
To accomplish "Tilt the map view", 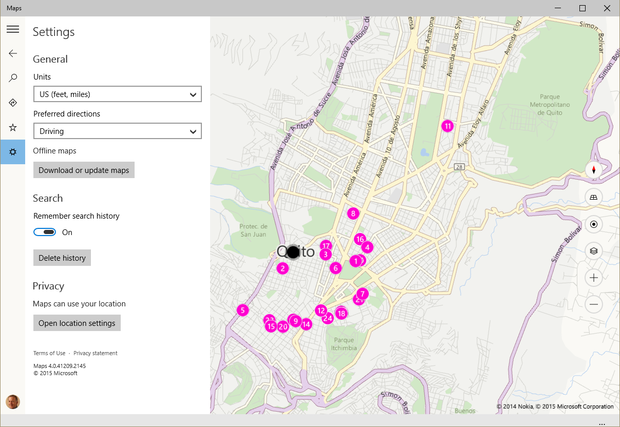I will click(x=594, y=198).
